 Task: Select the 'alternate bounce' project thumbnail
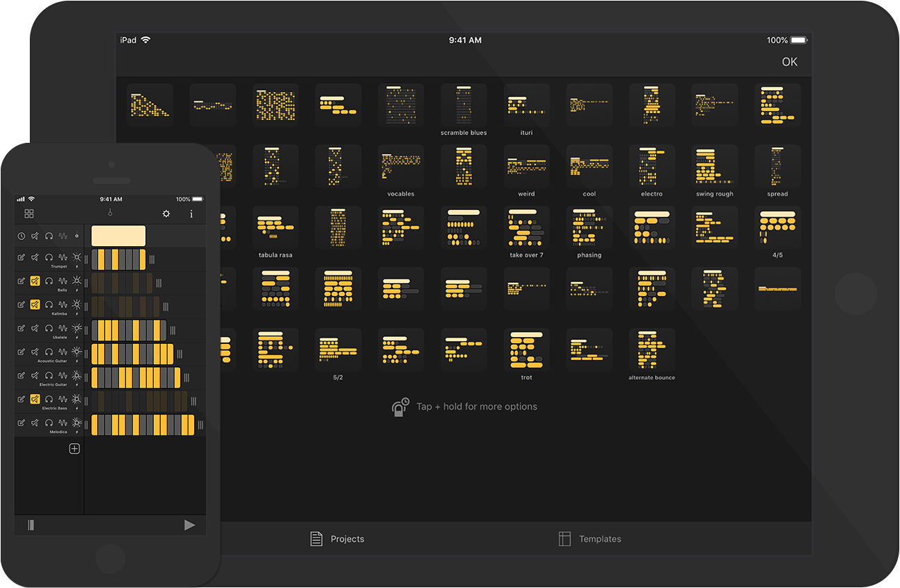point(651,350)
